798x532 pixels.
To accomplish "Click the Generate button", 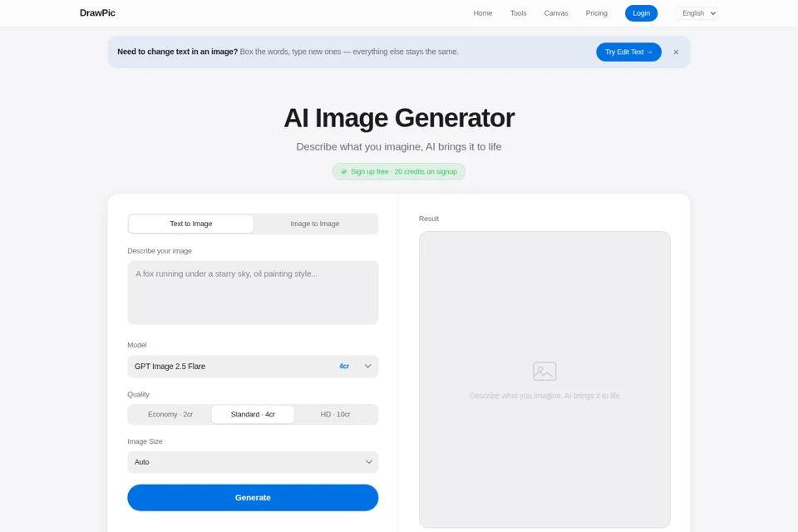I will click(253, 497).
